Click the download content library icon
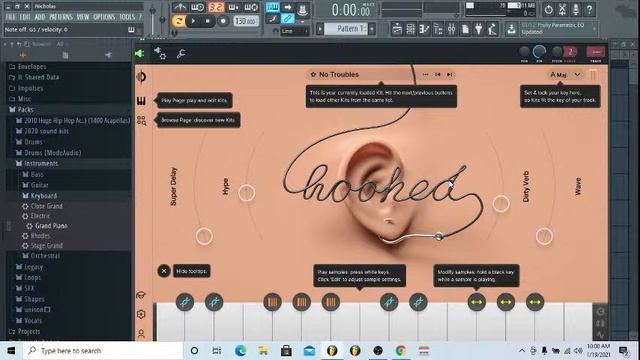 pos(511,29)
